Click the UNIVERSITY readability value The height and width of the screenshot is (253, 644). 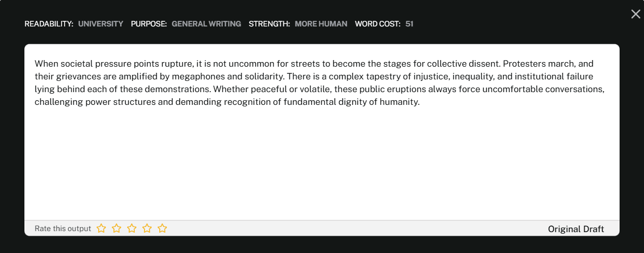101,24
